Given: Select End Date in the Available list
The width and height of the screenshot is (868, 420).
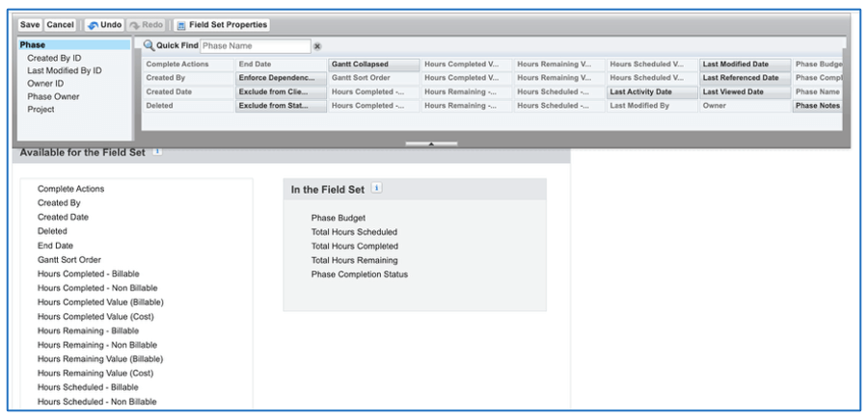Looking at the screenshot, I should [55, 246].
